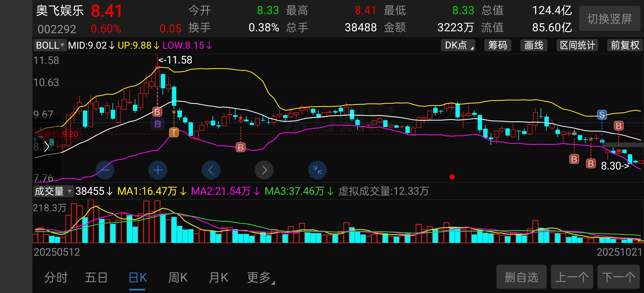Click the zoom-out minus chart button
Image resolution: width=644 pixels, height=293 pixels.
(x=105, y=170)
